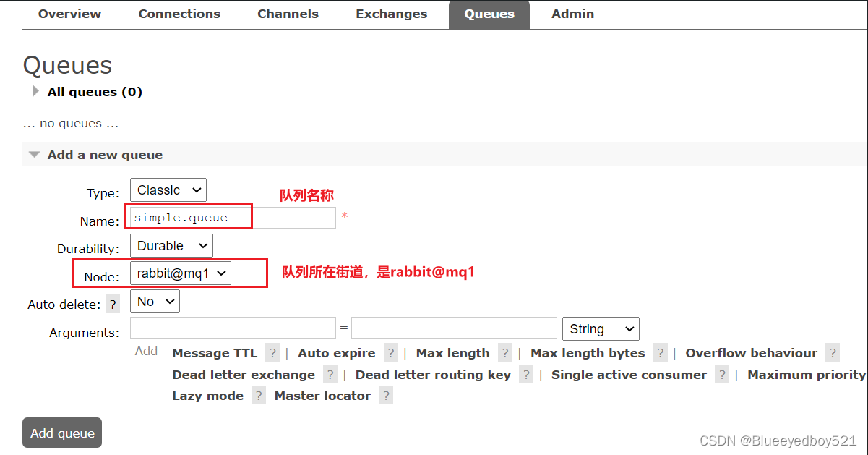The width and height of the screenshot is (868, 455).
Task: Click Dead letter routing key help icon
Action: (x=525, y=375)
